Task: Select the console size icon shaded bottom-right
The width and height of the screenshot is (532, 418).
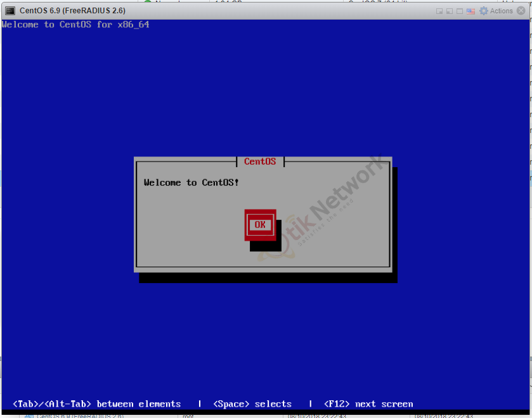Action: point(439,11)
